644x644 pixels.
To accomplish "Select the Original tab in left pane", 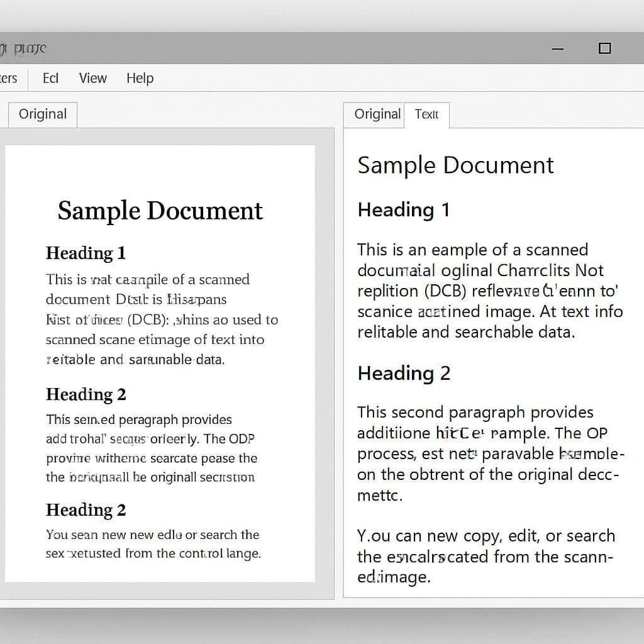I will pos(43,114).
